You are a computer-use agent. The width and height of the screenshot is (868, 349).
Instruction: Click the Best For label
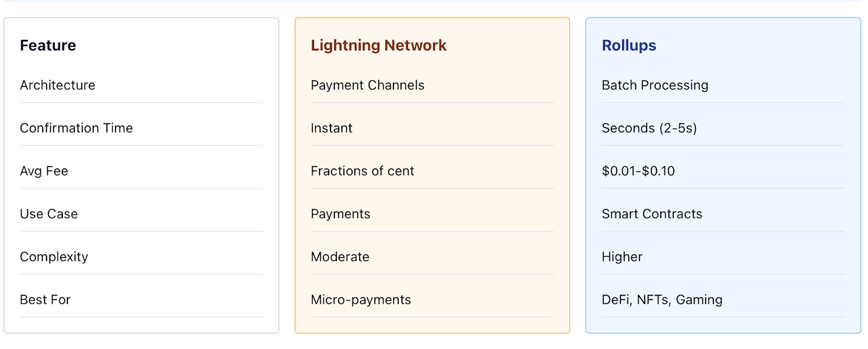tap(45, 300)
